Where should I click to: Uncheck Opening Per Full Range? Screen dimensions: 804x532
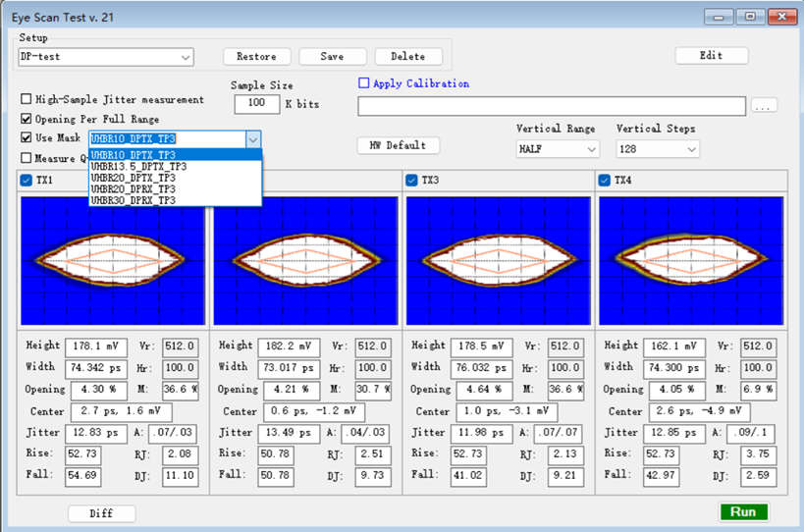pyautogui.click(x=27, y=119)
